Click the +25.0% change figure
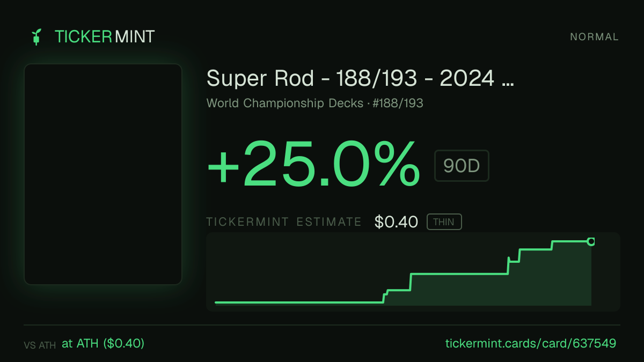Image resolution: width=644 pixels, height=362 pixels. (x=313, y=163)
